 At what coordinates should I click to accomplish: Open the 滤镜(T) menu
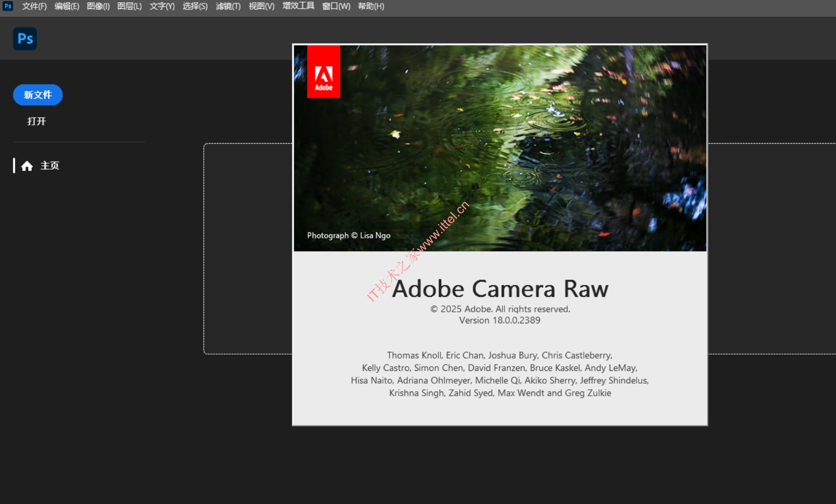(228, 6)
